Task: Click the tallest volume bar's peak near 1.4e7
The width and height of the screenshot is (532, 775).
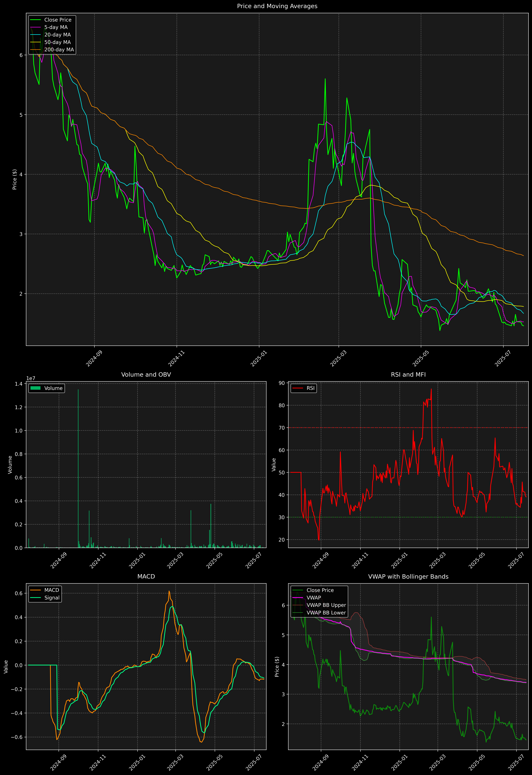Action: pyautogui.click(x=78, y=390)
